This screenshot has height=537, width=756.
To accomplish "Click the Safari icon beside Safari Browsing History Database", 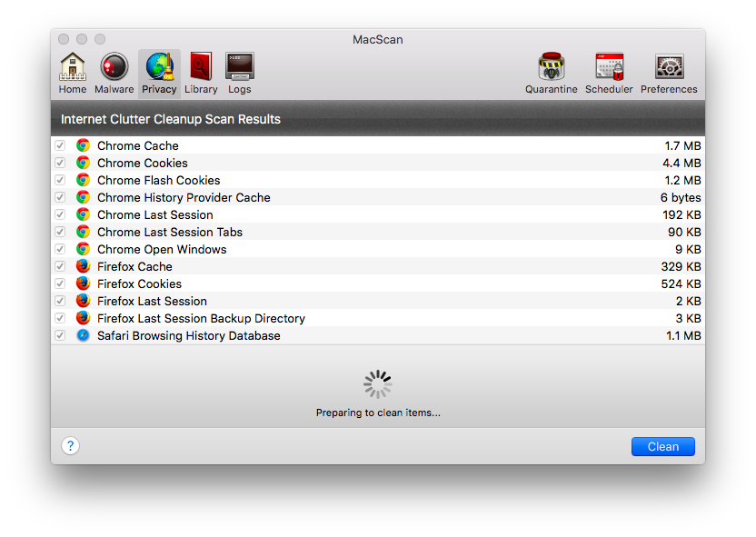I will coord(83,335).
